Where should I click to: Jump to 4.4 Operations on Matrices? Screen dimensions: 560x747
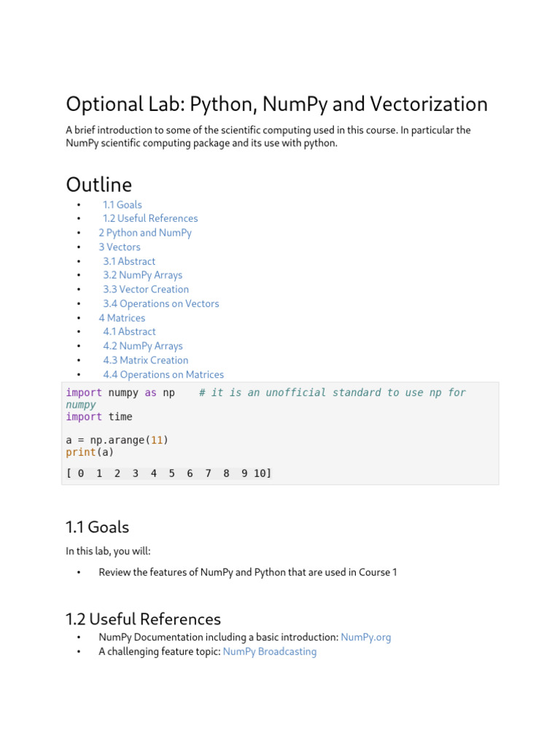pyautogui.click(x=163, y=375)
